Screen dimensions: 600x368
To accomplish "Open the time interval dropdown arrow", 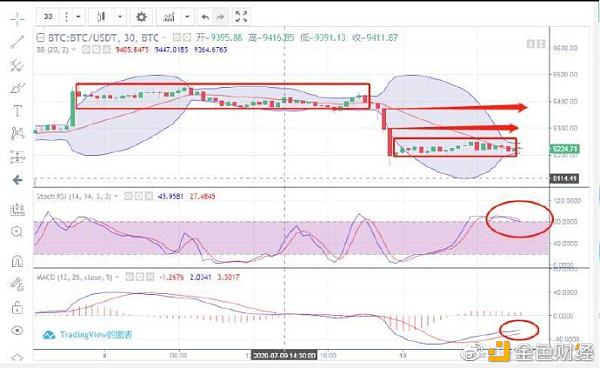I will pos(78,17).
